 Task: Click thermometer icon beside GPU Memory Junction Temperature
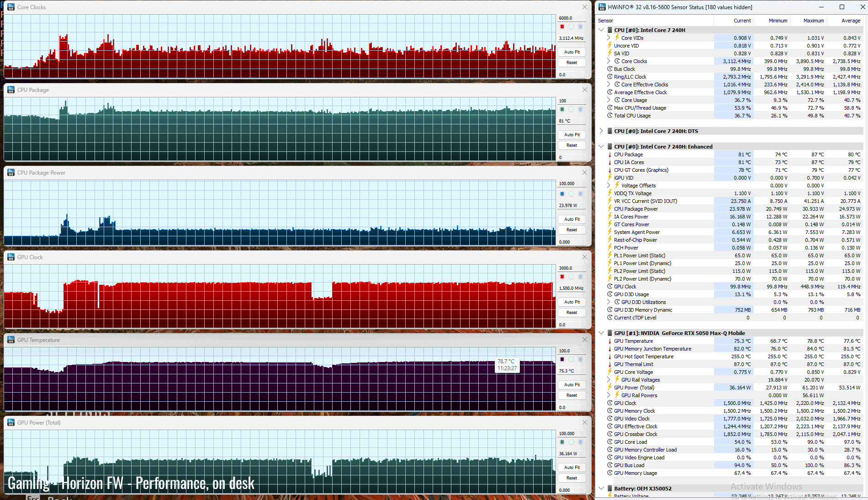(610, 349)
